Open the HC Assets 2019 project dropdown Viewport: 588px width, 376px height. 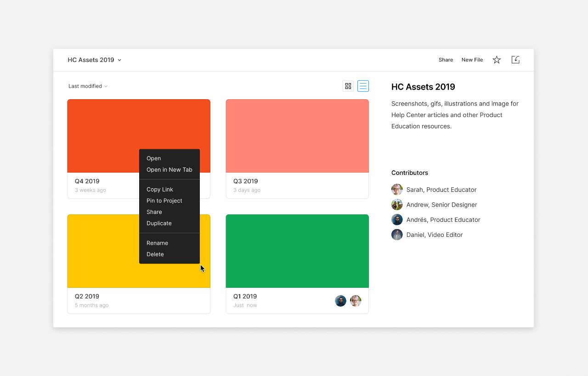pyautogui.click(x=95, y=60)
